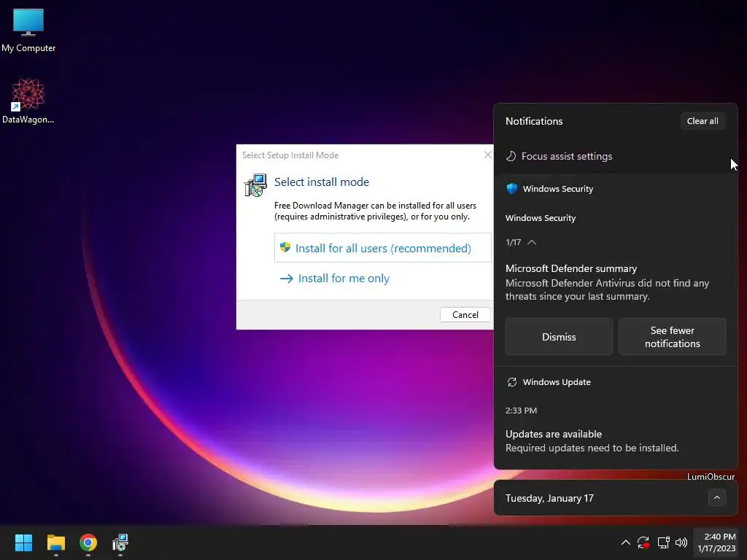Select See fewer notifications
Image resolution: width=747 pixels, height=560 pixels.
coord(672,337)
